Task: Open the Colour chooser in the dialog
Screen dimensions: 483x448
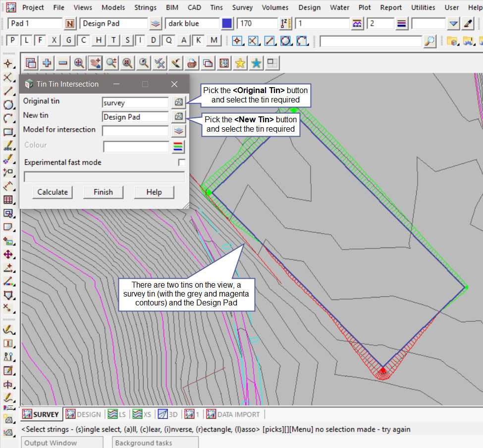Action: [x=178, y=147]
